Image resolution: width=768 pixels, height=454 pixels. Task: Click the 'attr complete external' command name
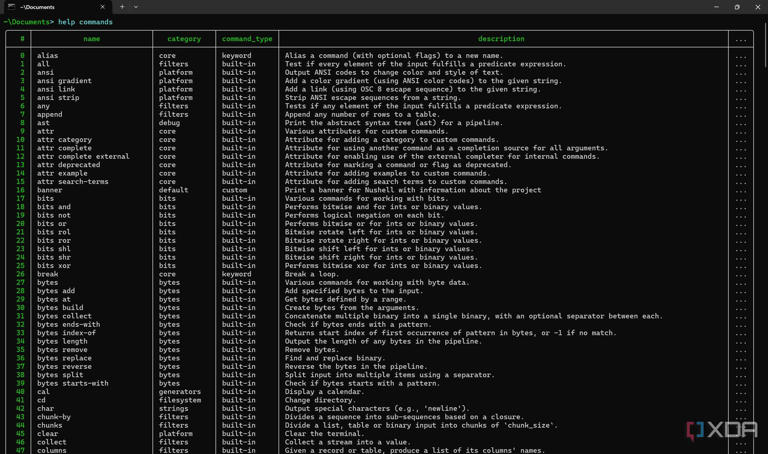click(x=83, y=156)
